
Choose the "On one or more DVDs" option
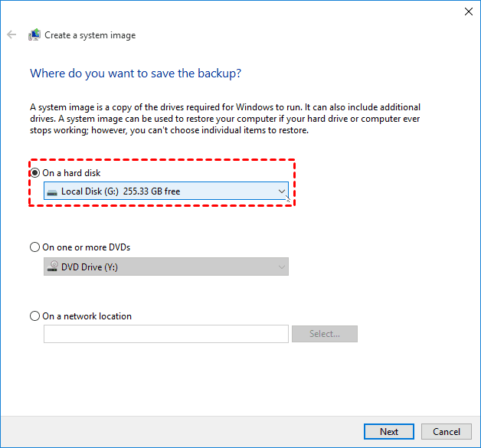click(34, 247)
